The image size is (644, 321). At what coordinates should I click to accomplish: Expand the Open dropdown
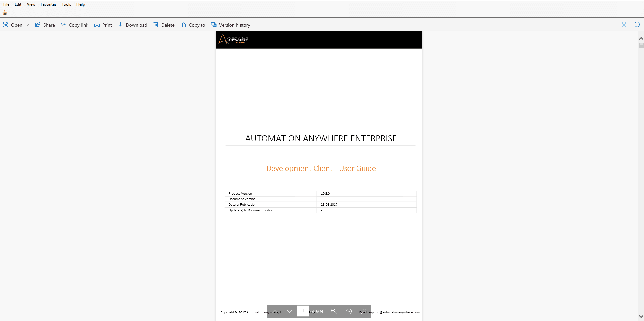[27, 25]
